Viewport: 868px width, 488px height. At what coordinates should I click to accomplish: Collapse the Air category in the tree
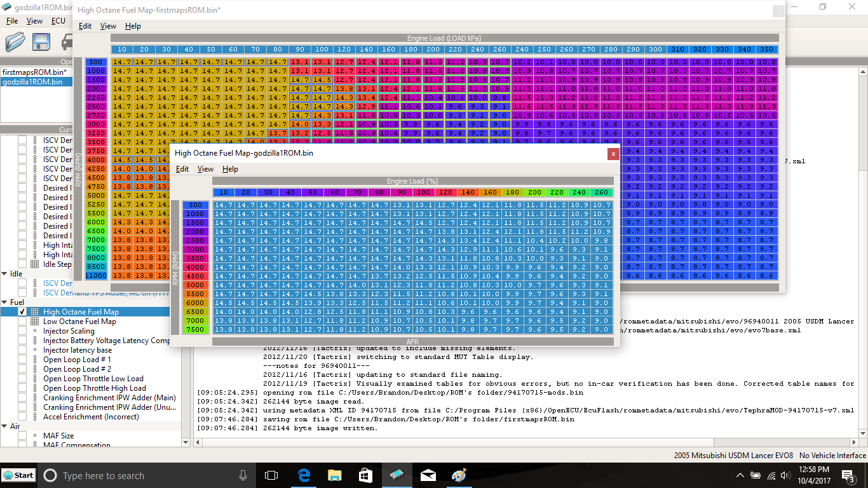[x=4, y=426]
